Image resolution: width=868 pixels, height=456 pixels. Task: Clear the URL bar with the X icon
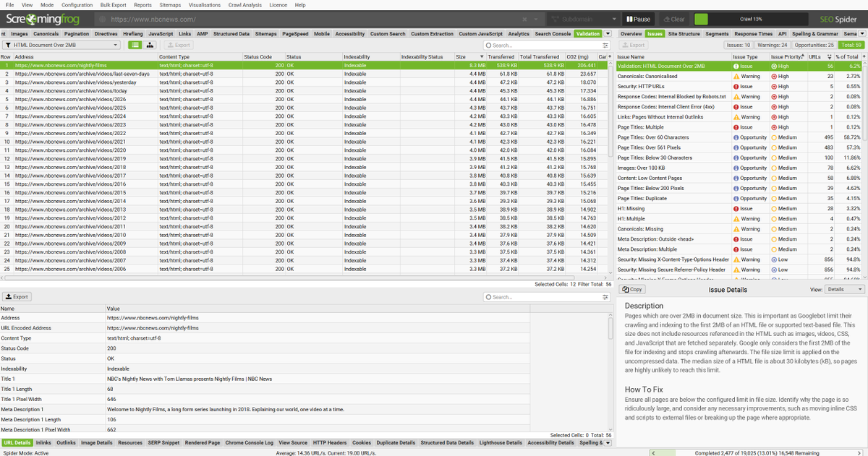pos(524,20)
